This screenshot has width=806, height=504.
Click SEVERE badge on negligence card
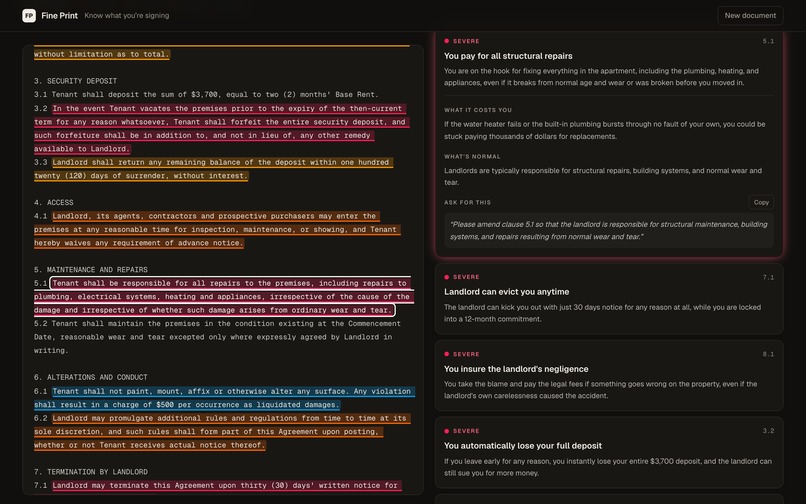pos(462,354)
